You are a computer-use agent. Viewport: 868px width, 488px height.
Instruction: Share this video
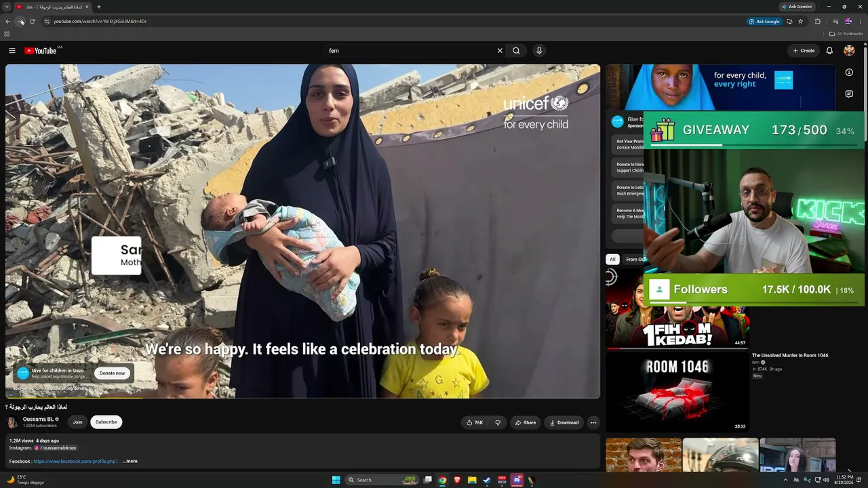click(526, 423)
